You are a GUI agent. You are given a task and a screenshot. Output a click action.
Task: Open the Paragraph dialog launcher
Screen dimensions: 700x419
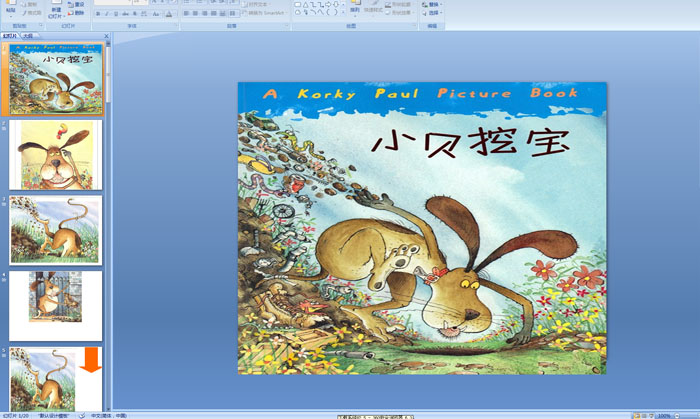(x=287, y=25)
